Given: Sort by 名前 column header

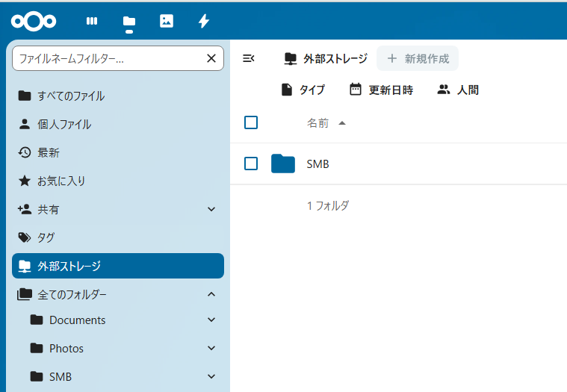Looking at the screenshot, I should coord(317,123).
